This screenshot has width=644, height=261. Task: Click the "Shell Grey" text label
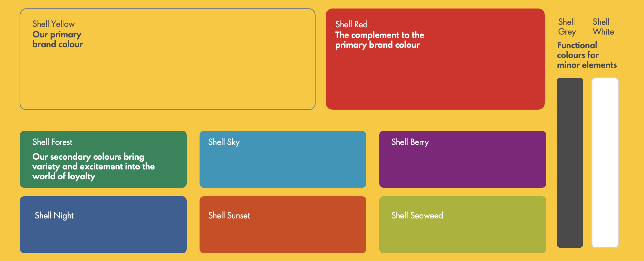point(567,27)
